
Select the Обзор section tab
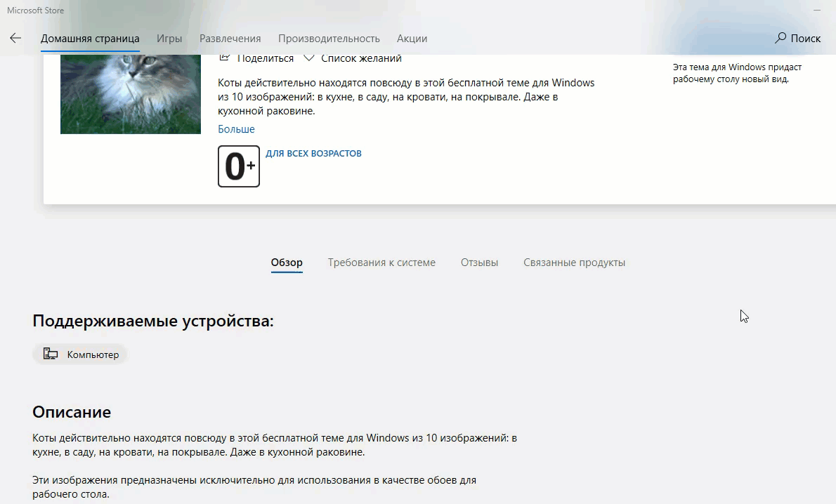point(287,262)
